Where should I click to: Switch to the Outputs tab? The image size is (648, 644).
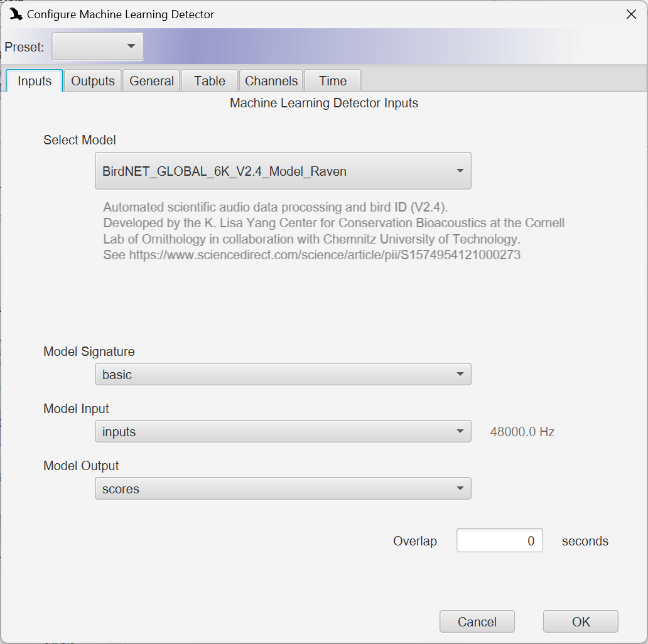92,80
